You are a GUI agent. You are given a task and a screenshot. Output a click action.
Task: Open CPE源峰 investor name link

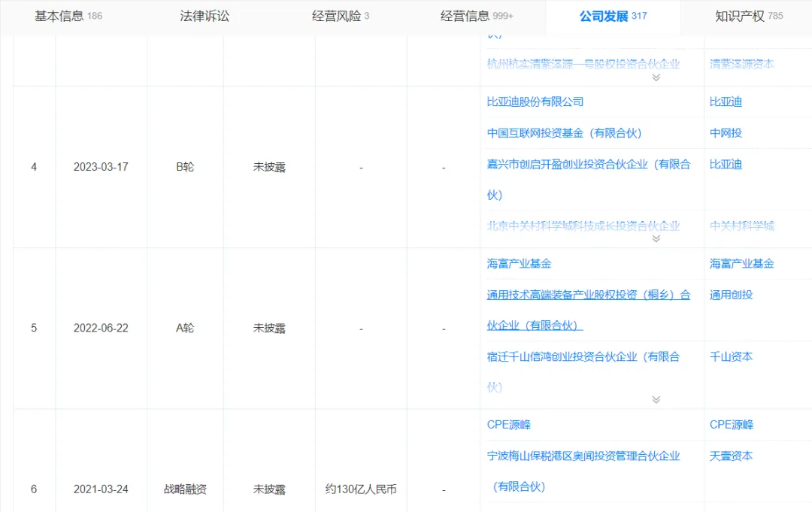pos(508,425)
